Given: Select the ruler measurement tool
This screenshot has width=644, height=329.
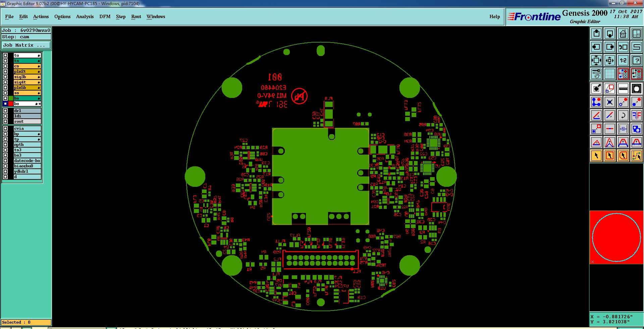Looking at the screenshot, I should tap(623, 89).
